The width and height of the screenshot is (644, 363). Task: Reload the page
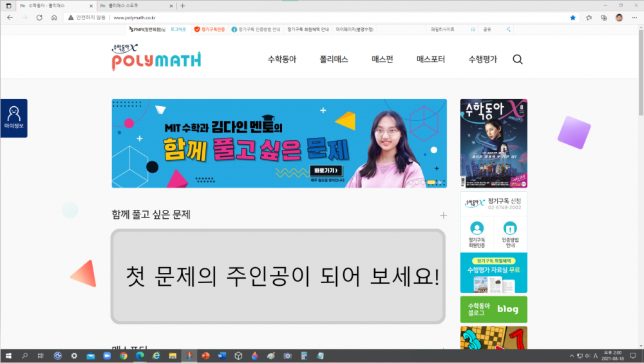39,17
